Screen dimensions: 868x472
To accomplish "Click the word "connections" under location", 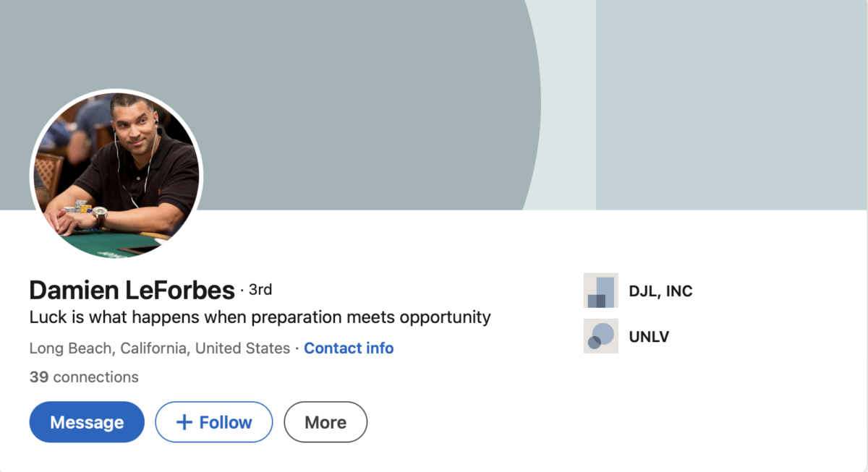I will [95, 377].
